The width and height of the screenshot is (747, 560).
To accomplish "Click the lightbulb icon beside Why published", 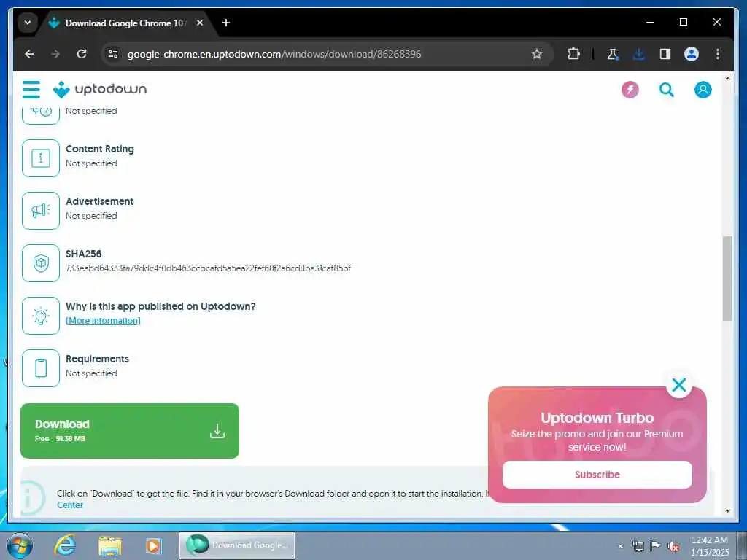I will pos(41,316).
